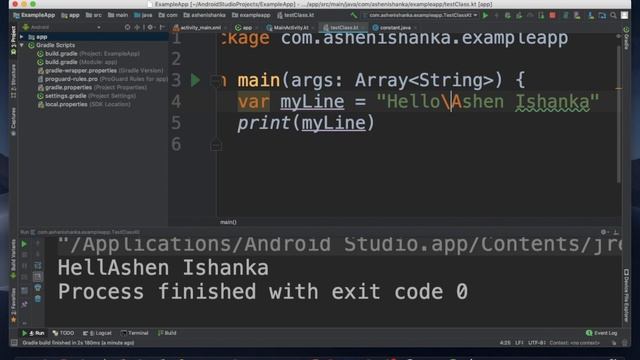
Task: Toggle Build Variants tool window
Action: 13,259
